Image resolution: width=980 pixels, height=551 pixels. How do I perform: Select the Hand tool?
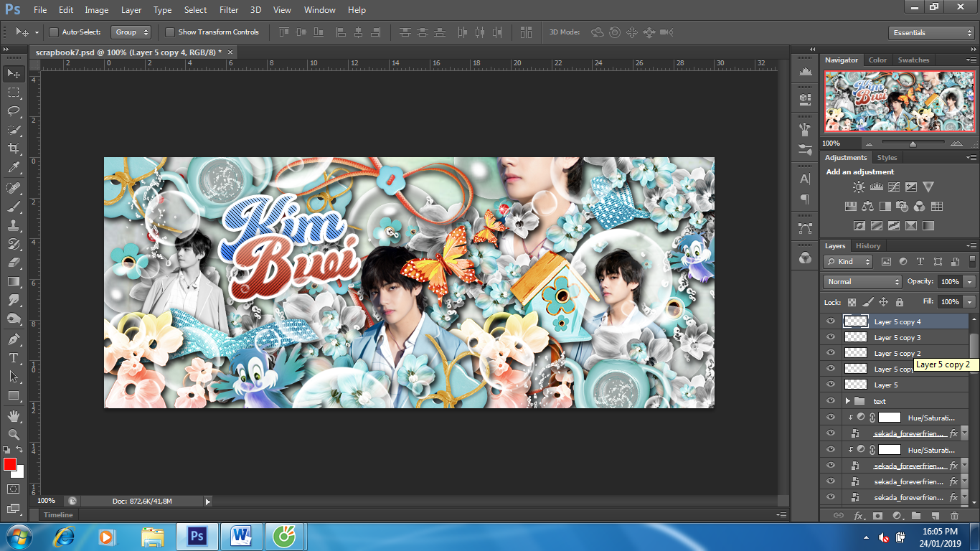tap(13, 415)
